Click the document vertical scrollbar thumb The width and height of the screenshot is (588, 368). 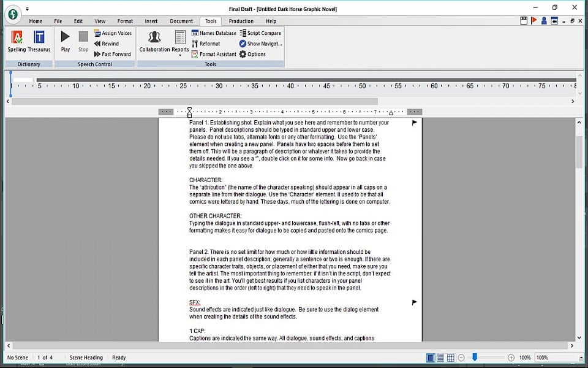pos(579,152)
